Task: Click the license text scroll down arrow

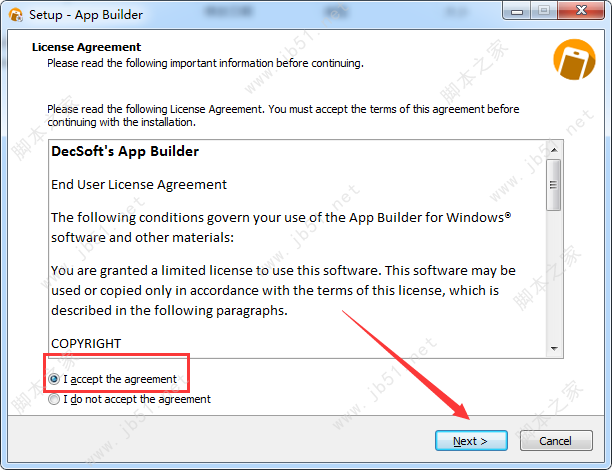Action: (553, 347)
